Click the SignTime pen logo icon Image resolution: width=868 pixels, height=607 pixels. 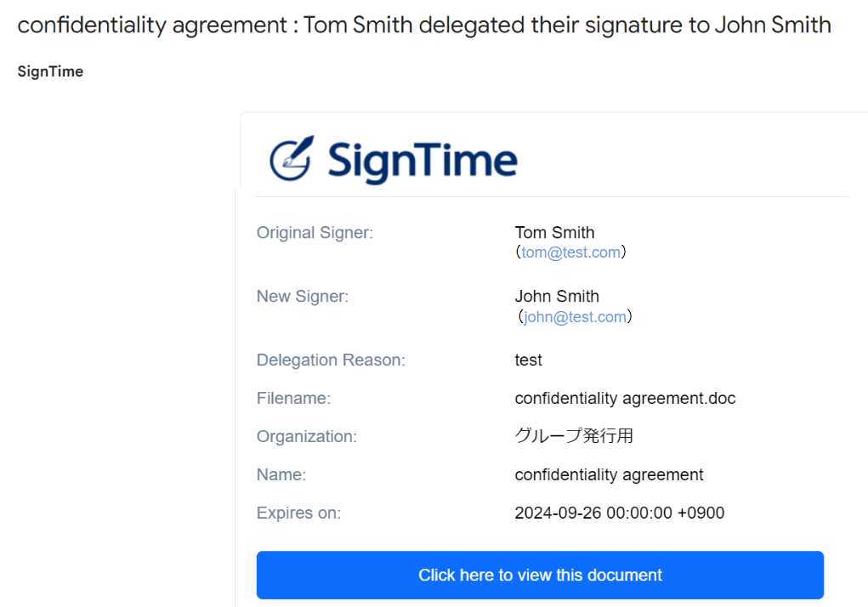coord(292,158)
